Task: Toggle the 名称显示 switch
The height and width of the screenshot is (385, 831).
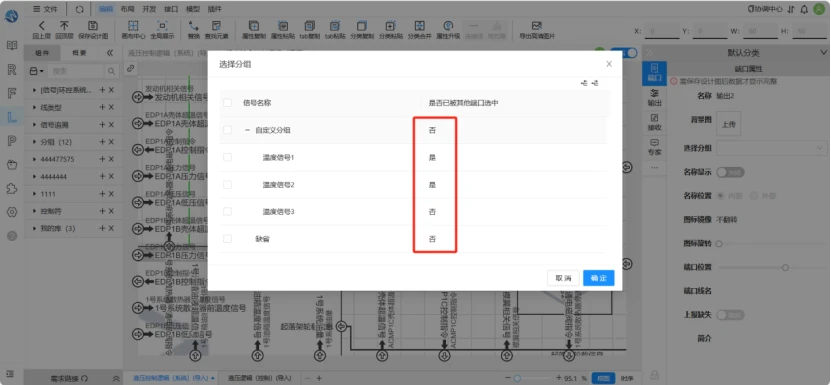Action: pyautogui.click(x=730, y=172)
